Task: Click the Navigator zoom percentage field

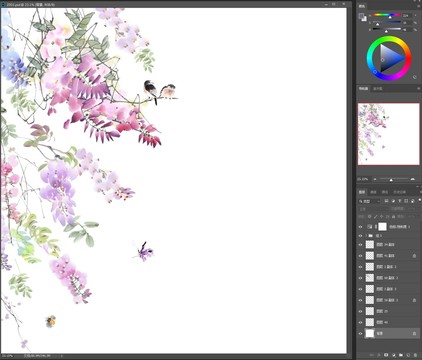Action: (363, 179)
